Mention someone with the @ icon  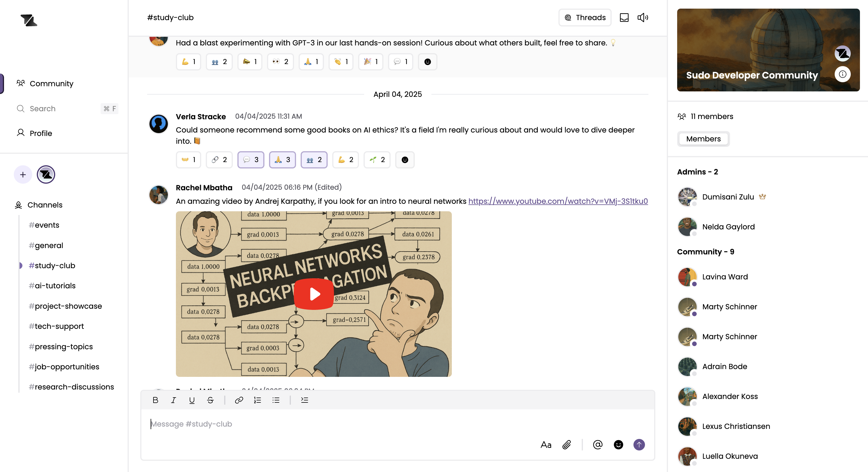pyautogui.click(x=598, y=445)
